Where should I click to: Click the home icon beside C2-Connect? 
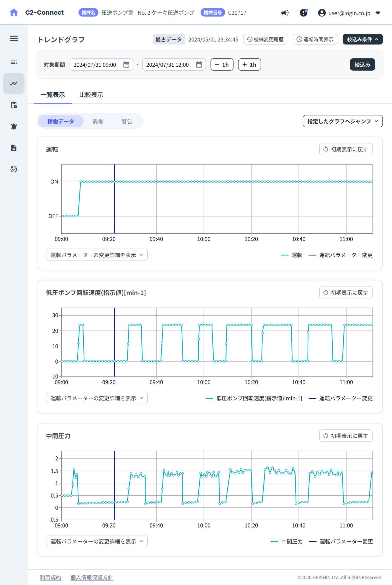(14, 12)
